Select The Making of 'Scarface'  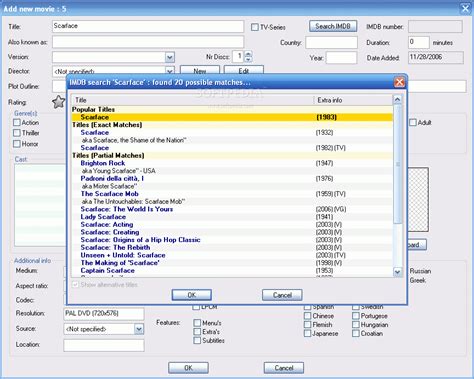[x=232, y=263]
